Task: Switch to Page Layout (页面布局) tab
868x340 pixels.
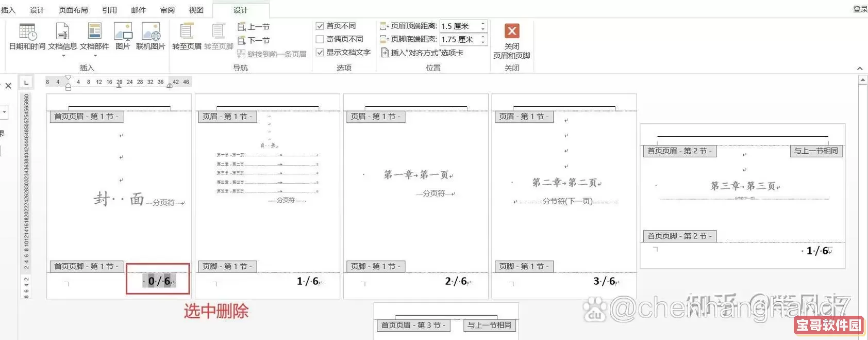Action: tap(73, 10)
